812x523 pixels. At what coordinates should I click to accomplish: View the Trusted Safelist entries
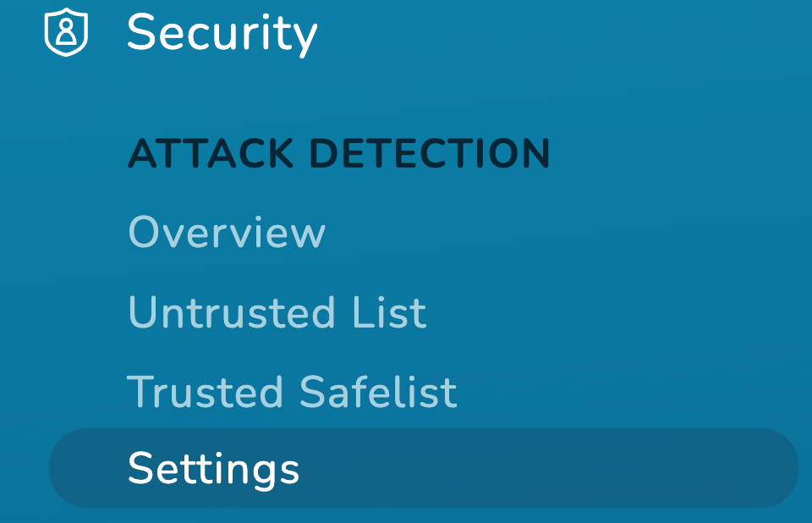click(x=292, y=391)
